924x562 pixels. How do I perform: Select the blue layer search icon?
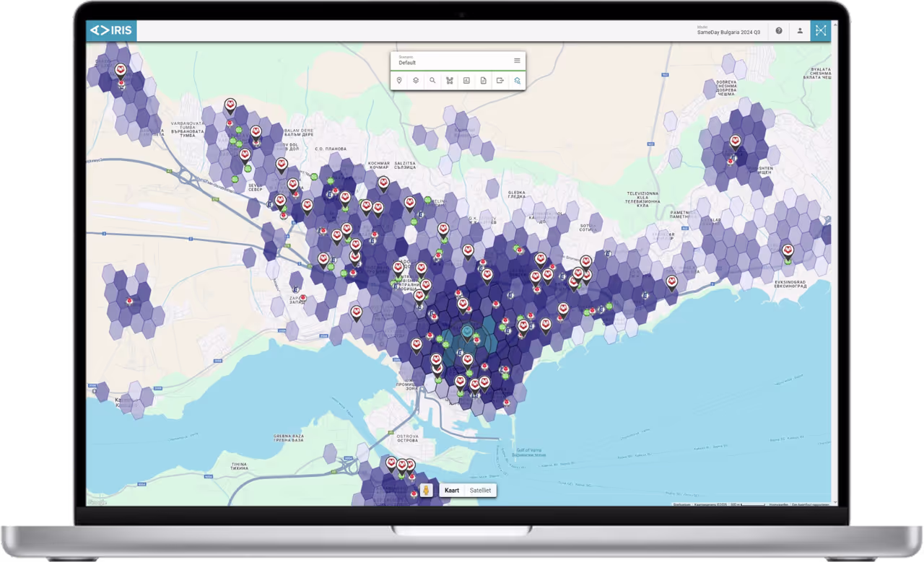[x=517, y=81]
